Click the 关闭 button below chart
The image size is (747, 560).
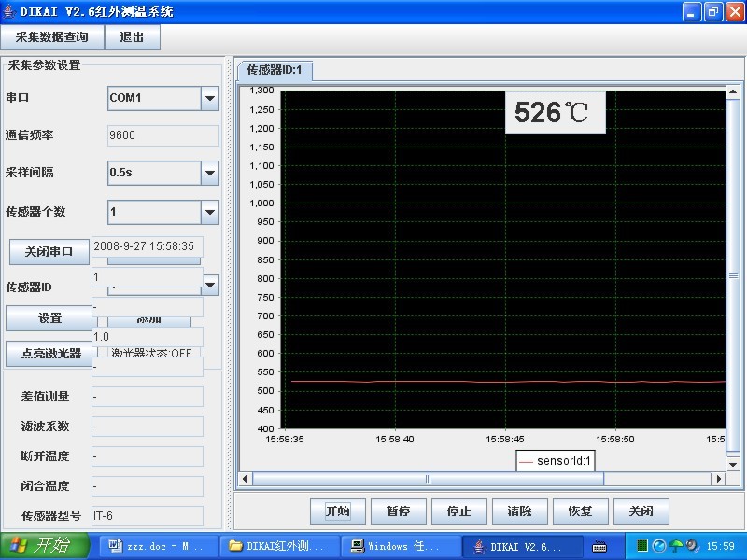coord(641,511)
